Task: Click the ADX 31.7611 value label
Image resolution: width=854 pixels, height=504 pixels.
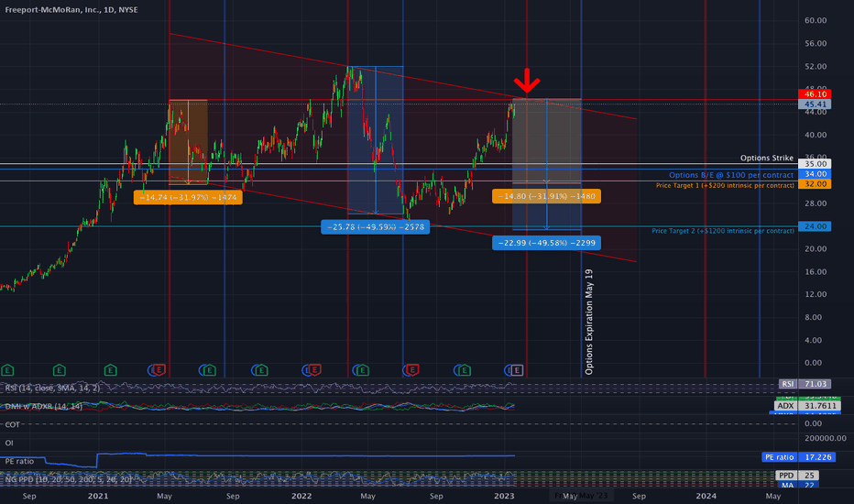Action: [x=807, y=406]
